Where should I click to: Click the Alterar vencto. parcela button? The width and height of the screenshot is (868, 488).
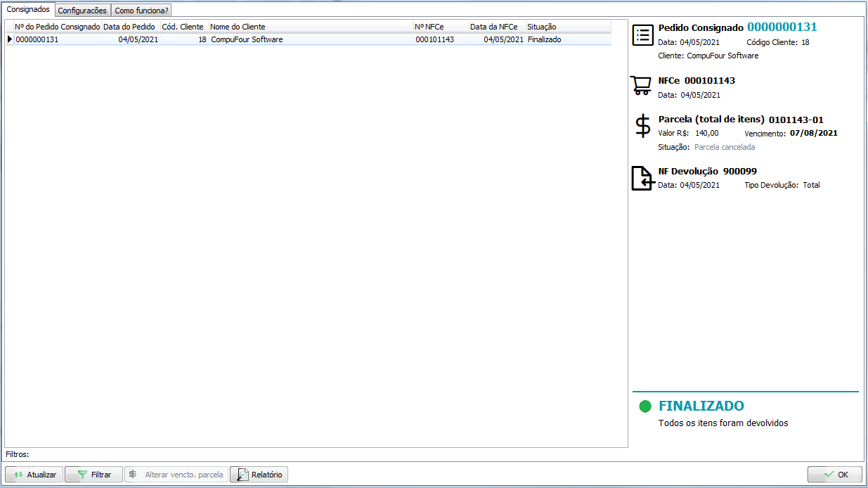coord(176,475)
